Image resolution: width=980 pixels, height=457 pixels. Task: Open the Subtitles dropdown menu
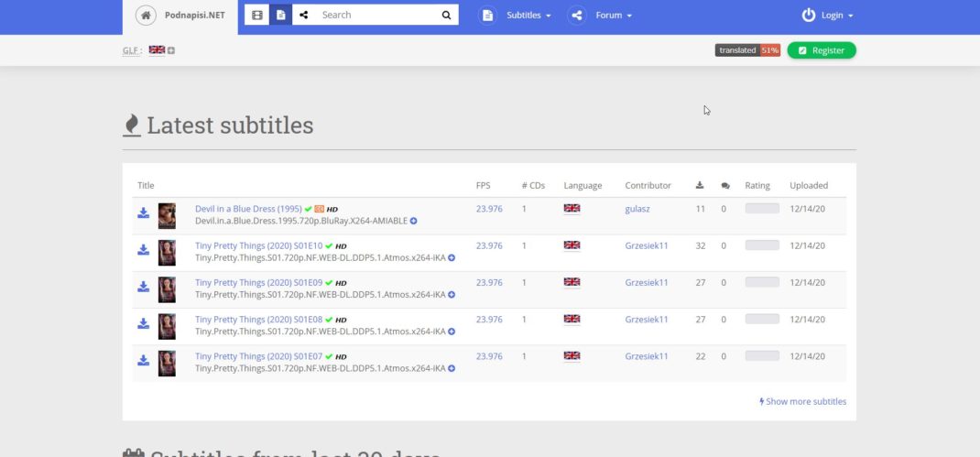click(x=528, y=15)
